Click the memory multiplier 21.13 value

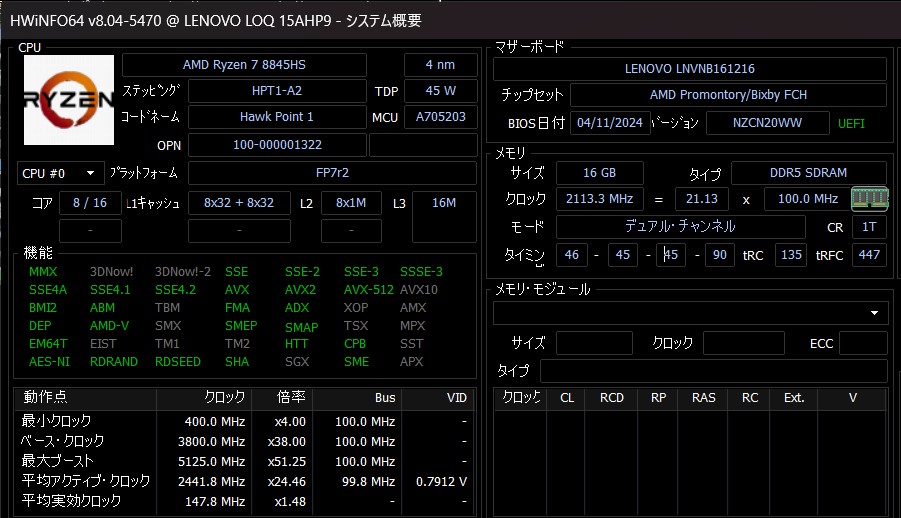coord(702,199)
